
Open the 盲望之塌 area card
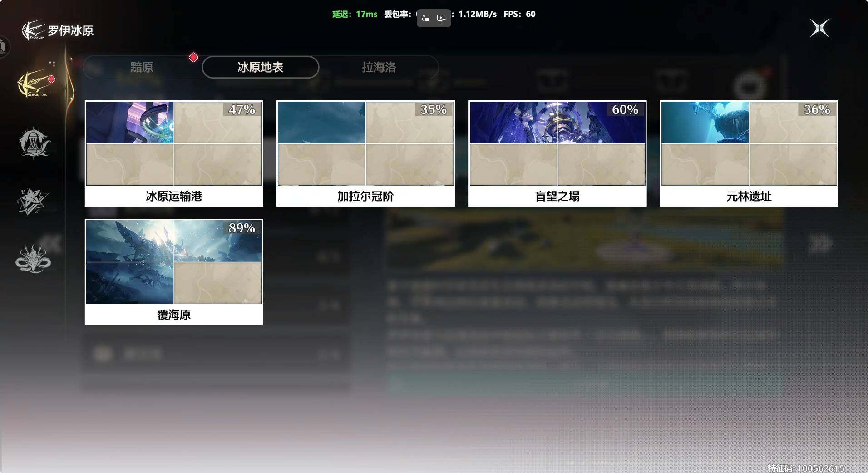click(557, 153)
